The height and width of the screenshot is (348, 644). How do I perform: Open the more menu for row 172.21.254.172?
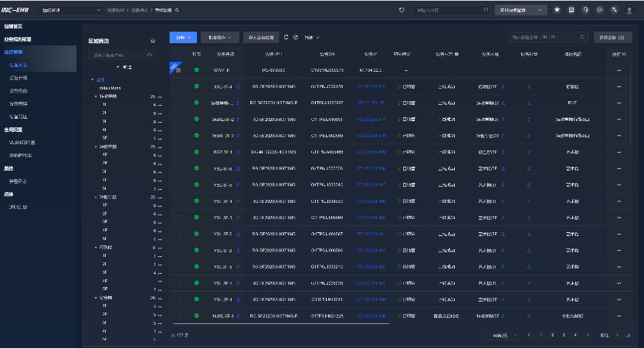pos(619,86)
